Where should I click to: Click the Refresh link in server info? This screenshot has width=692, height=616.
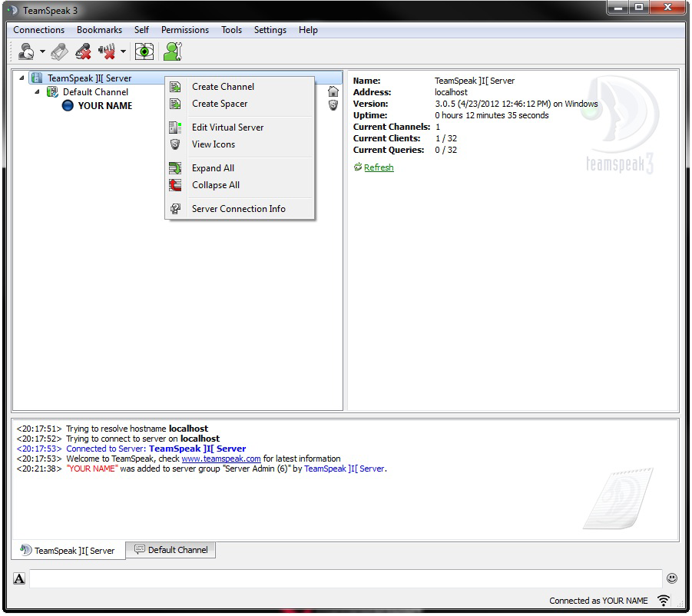(379, 167)
